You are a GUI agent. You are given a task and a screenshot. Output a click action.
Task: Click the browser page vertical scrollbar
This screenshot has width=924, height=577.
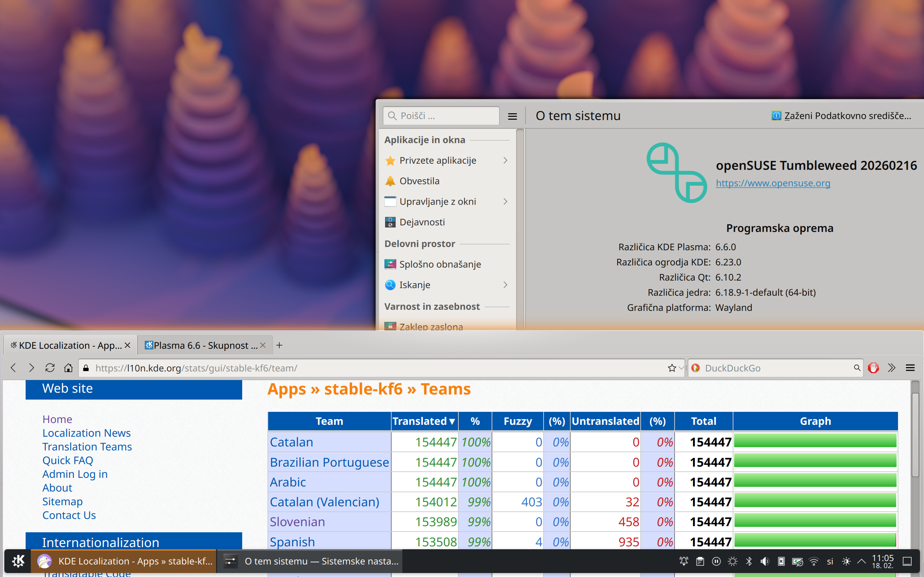pyautogui.click(x=915, y=435)
